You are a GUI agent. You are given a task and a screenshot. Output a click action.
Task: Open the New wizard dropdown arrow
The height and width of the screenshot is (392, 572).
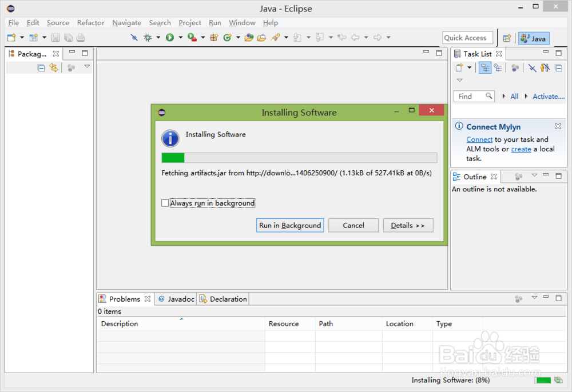pyautogui.click(x=22, y=38)
